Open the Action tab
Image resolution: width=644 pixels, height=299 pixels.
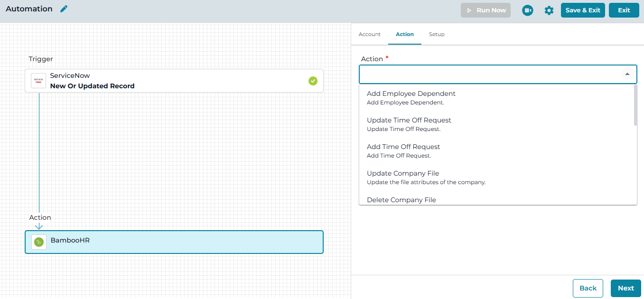pyautogui.click(x=405, y=34)
